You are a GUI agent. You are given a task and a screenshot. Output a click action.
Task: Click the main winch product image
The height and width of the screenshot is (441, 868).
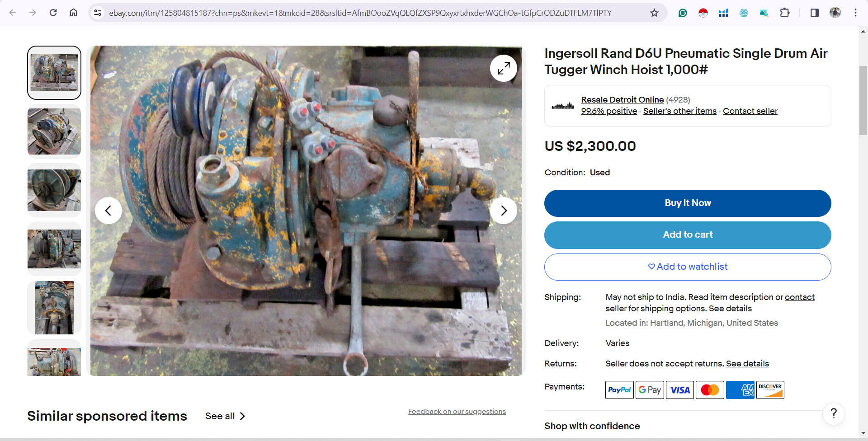(306, 211)
